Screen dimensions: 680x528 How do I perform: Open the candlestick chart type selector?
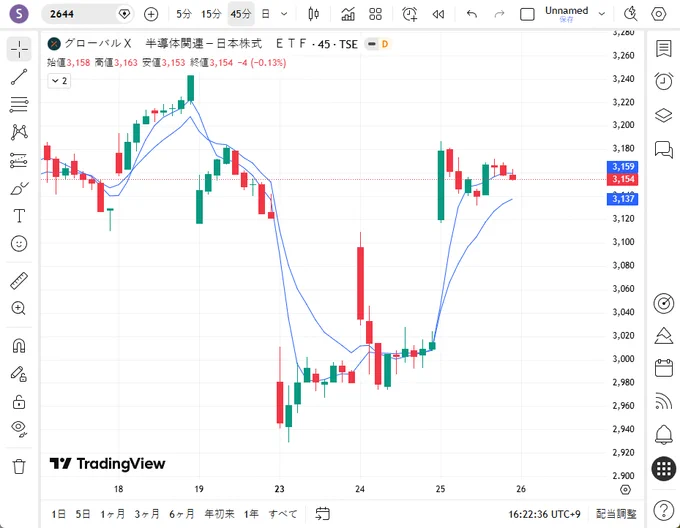[x=314, y=14]
